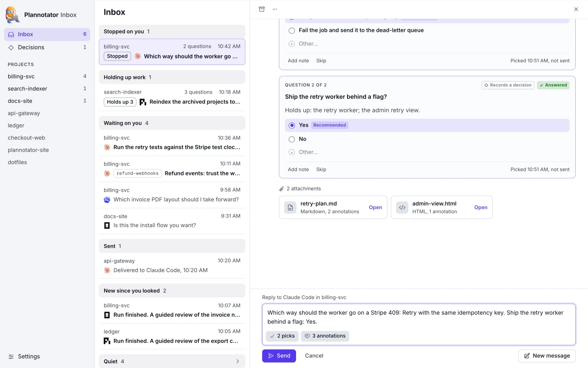This screenshot has height=368, width=588.
Task: Open the Inbox view in sidebar
Action: [x=47, y=34]
